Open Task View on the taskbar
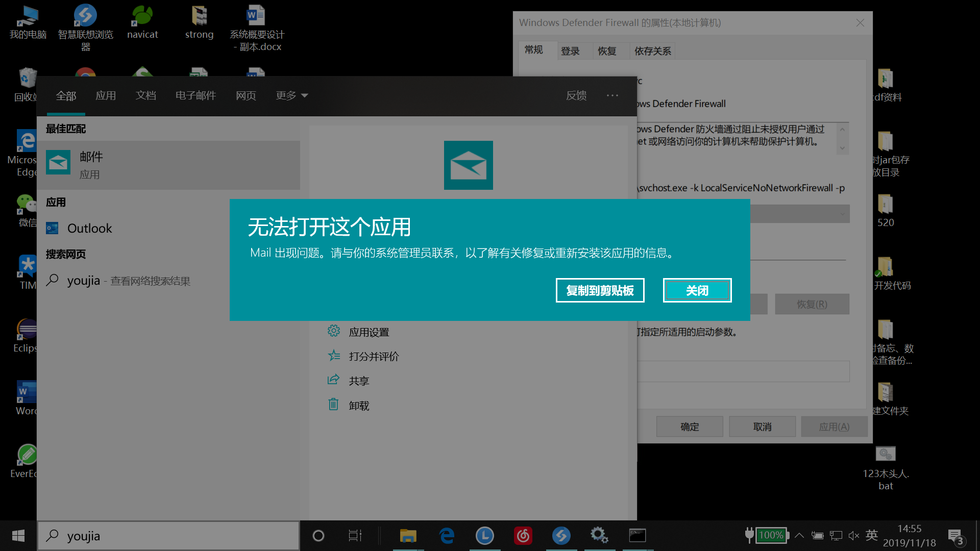Image resolution: width=980 pixels, height=551 pixels. (355, 536)
